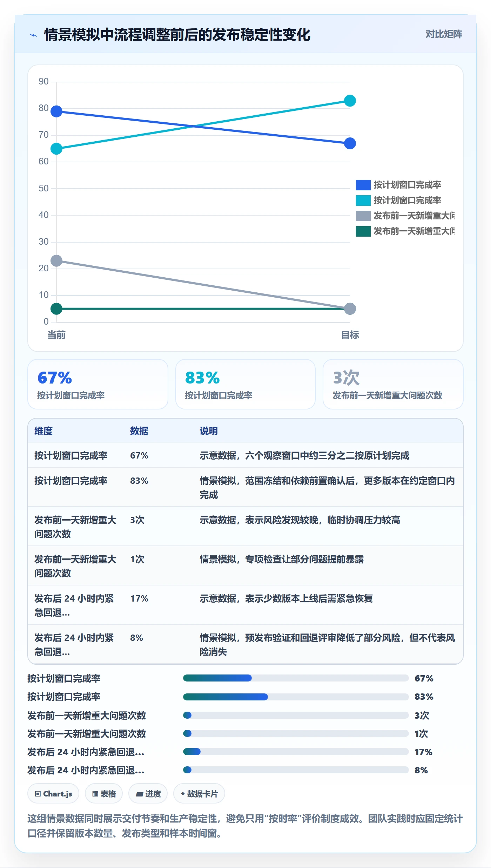Click the 数据卡片 tag chip
This screenshot has height=868, width=491.
click(x=199, y=794)
